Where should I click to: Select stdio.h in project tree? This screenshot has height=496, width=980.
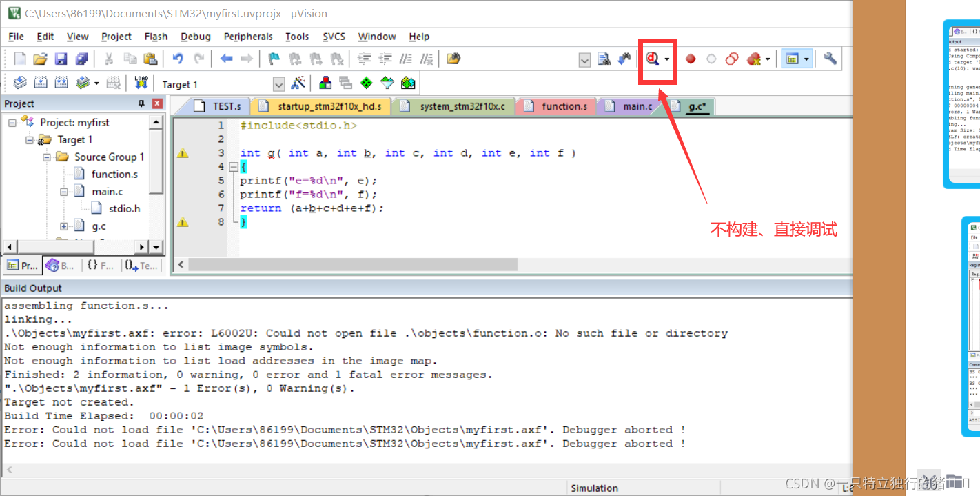tap(124, 208)
